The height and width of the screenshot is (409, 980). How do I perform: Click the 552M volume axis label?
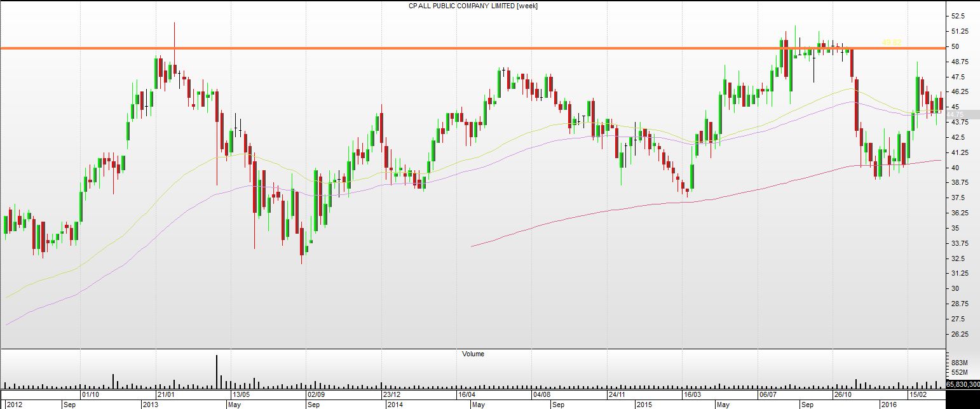pyautogui.click(x=959, y=372)
